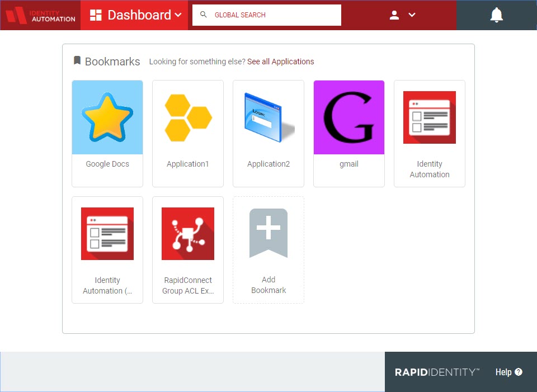Click the Dashboard grid icon

(96, 15)
